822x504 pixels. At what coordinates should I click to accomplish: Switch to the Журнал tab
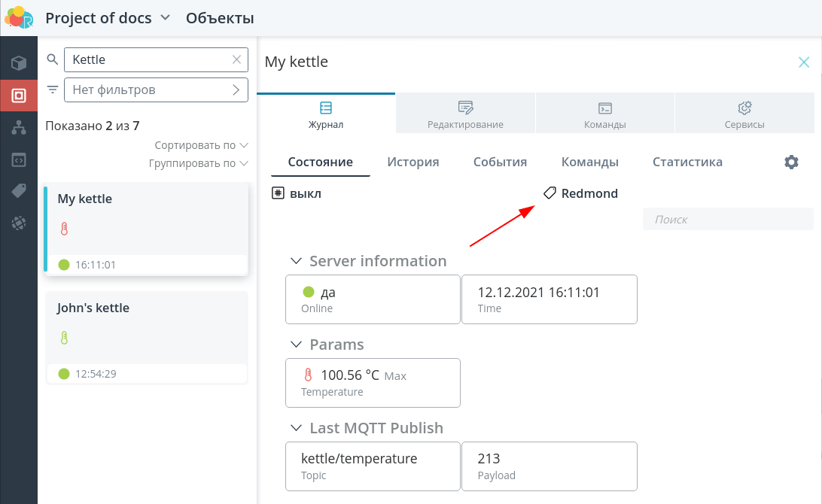325,114
